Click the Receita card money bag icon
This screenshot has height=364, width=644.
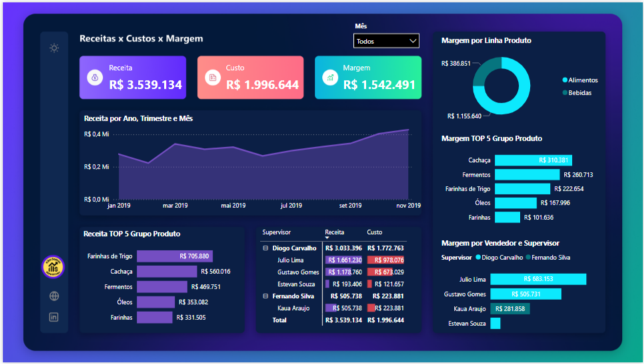95,77
